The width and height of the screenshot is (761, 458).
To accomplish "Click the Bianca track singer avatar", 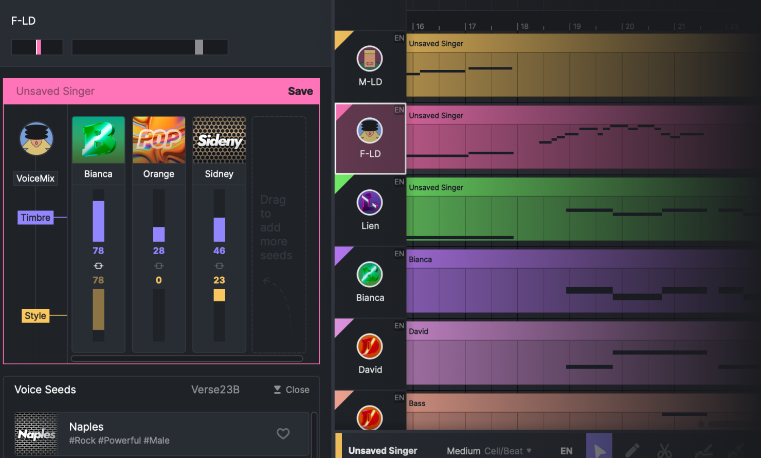I will point(370,274).
